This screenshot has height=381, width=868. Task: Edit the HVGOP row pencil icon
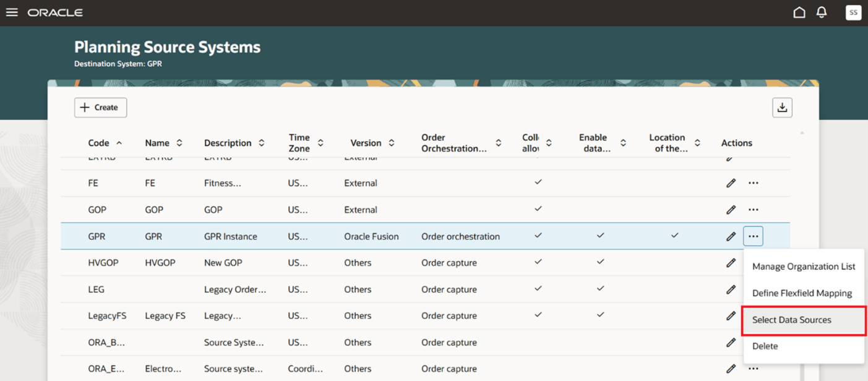731,262
